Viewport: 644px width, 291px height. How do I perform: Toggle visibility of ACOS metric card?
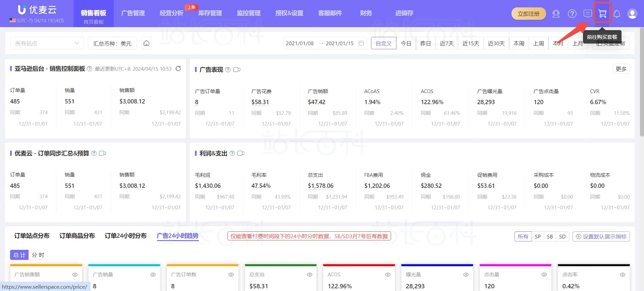click(388, 275)
